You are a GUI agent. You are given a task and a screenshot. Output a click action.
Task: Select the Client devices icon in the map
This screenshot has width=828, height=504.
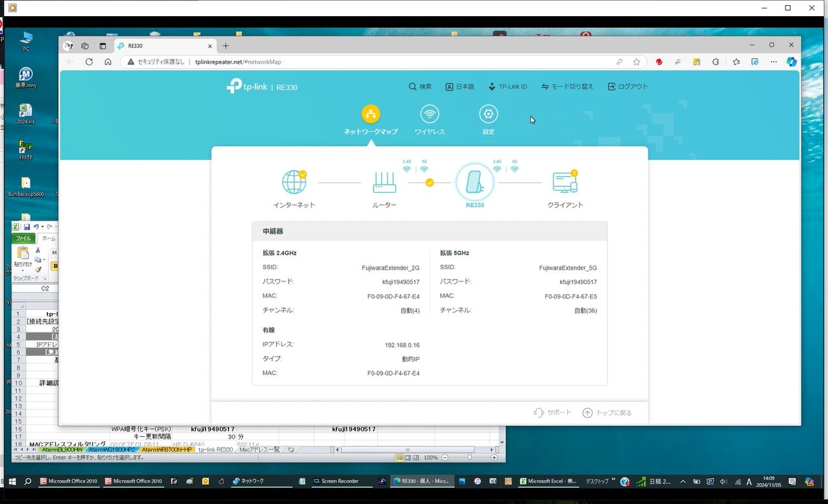click(565, 182)
